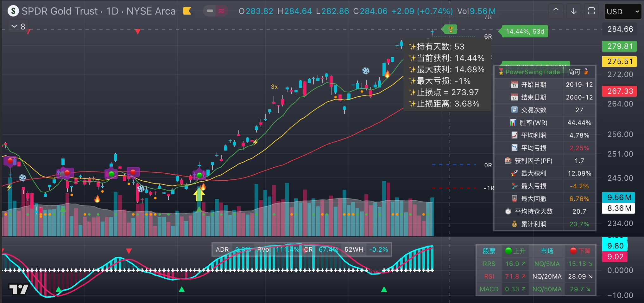Viewport: 644px width, 303px height.
Task: Click the calendar icon beside 开始日期
Action: pyautogui.click(x=514, y=85)
